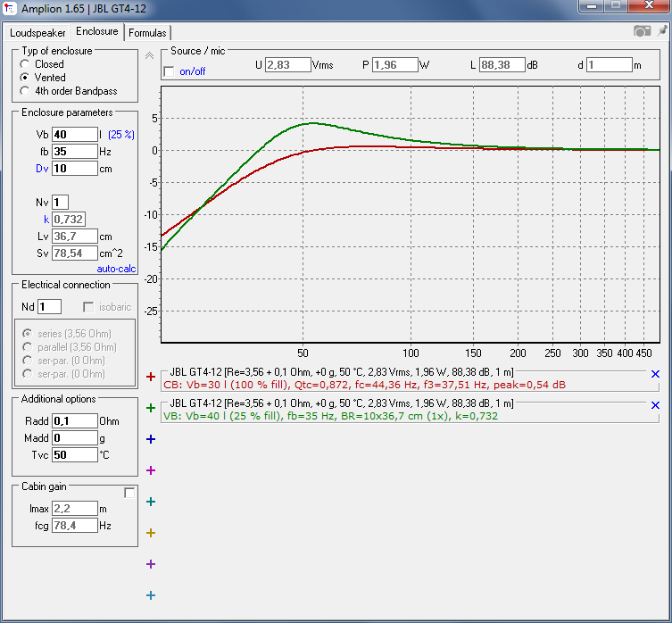The width and height of the screenshot is (672, 623).
Task: Click the green VB curve description text
Action: 330,416
